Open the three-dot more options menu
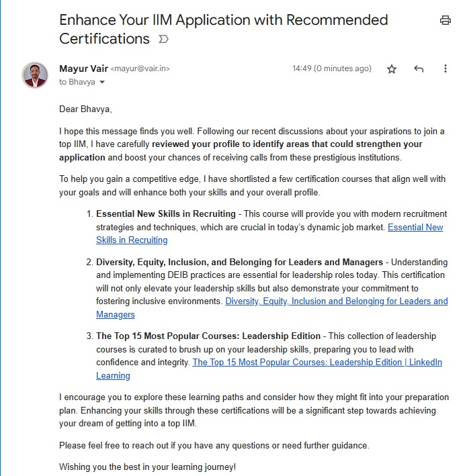Viewport: 463px width, 476px height. (445, 69)
